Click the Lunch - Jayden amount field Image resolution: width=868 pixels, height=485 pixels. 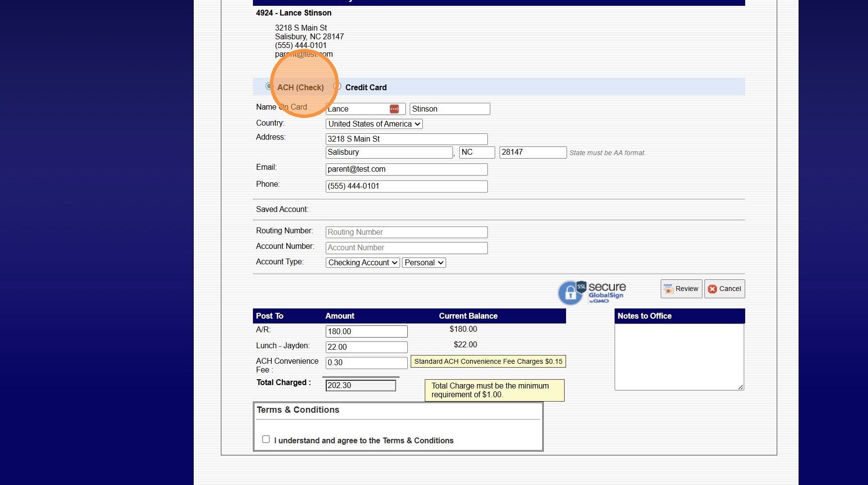click(x=367, y=347)
